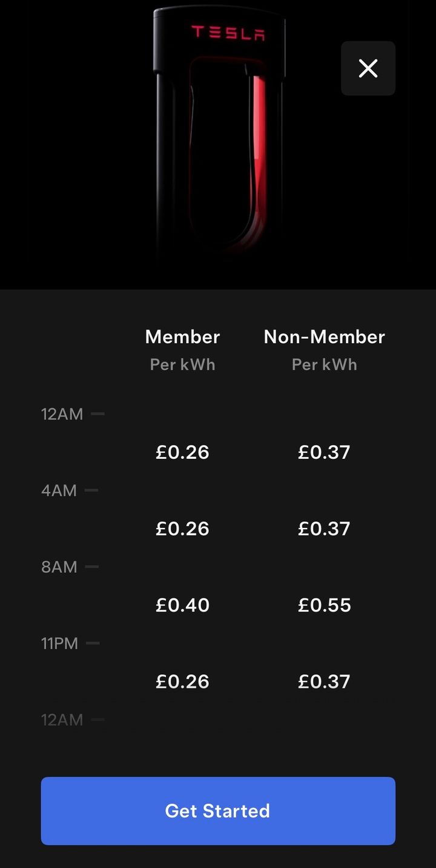Viewport: 436px width, 868px height.
Task: Select the Member £0.40 price from 8AM
Action: (182, 605)
